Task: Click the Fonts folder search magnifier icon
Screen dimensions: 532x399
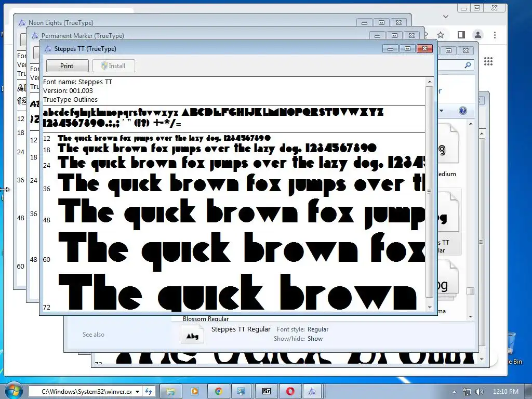Action: (468, 65)
